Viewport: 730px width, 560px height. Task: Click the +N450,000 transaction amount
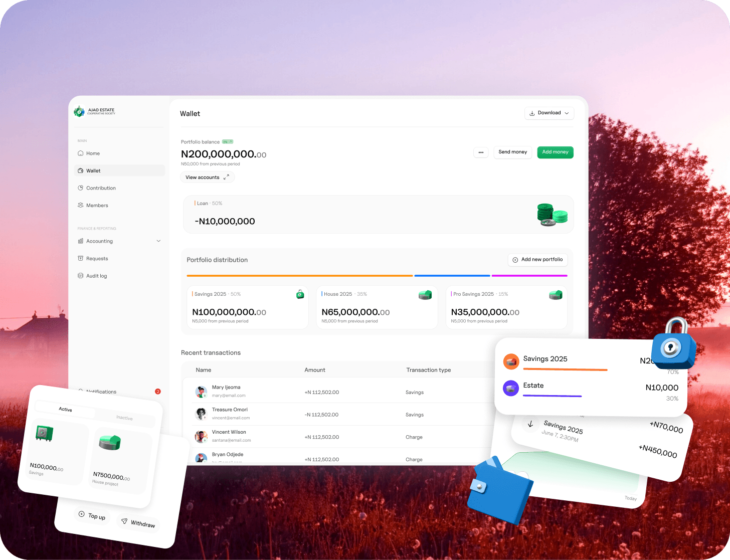pyautogui.click(x=658, y=451)
